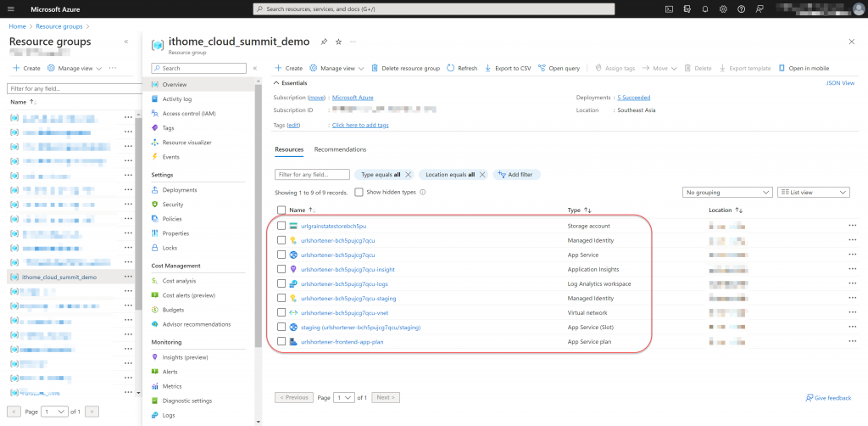
Task: Open the directories and subscriptions filter icon
Action: tap(687, 8)
